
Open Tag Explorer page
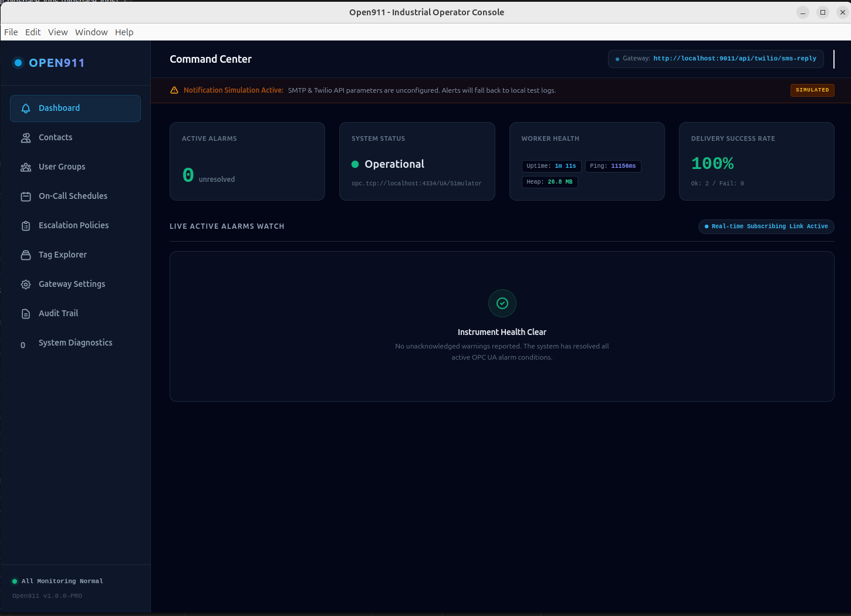pyautogui.click(x=75, y=255)
